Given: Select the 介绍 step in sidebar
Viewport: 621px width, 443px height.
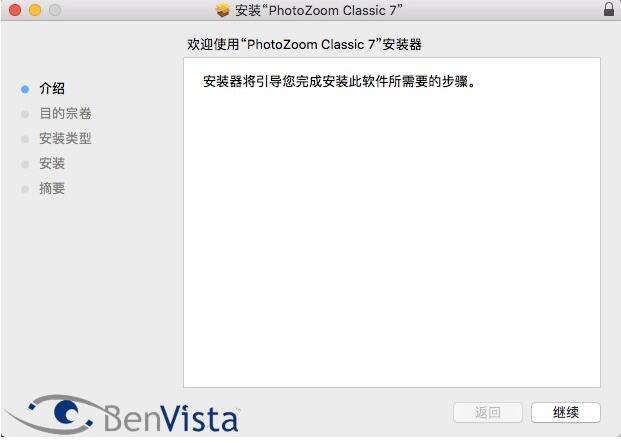Looking at the screenshot, I should [x=52, y=89].
